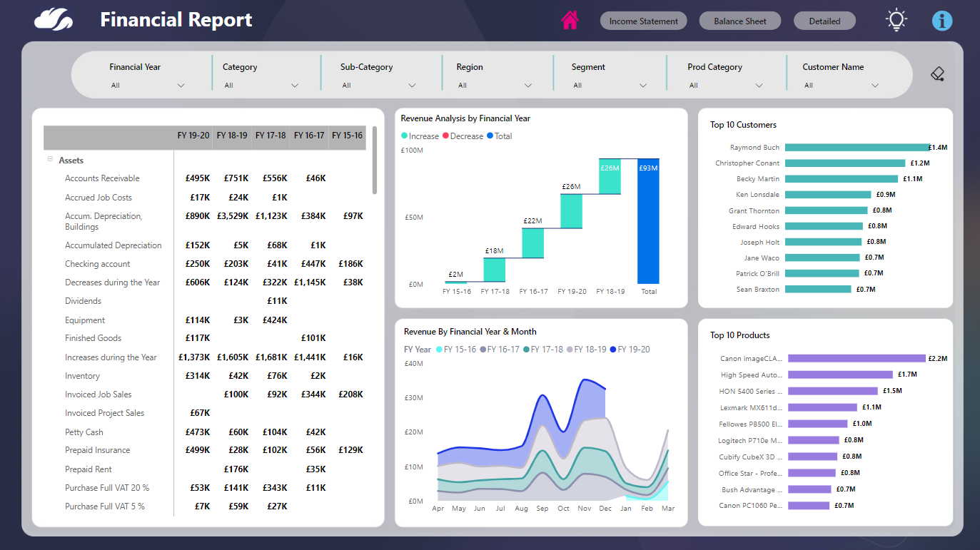Select the Invoiced Project Sales row

pyautogui.click(x=104, y=413)
